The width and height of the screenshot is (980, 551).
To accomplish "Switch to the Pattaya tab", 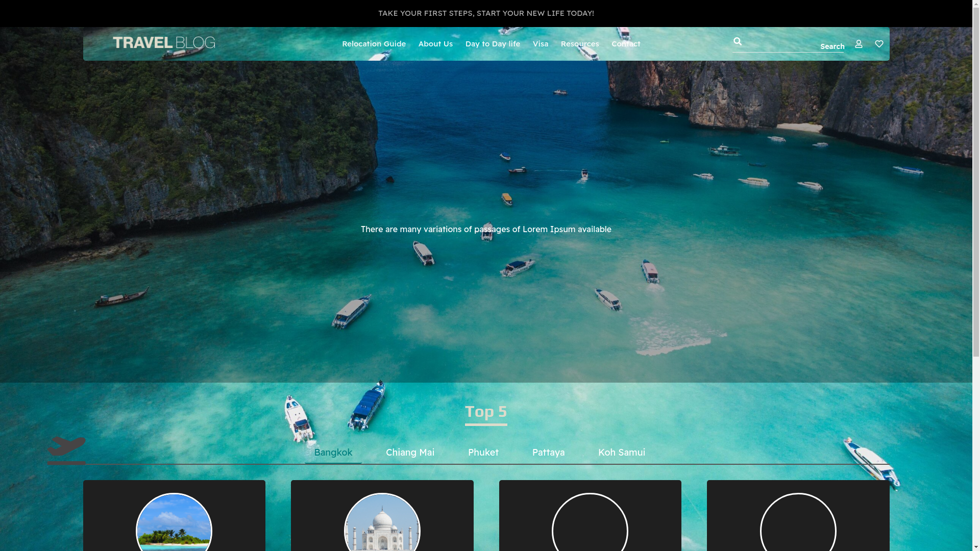I will 548,453.
